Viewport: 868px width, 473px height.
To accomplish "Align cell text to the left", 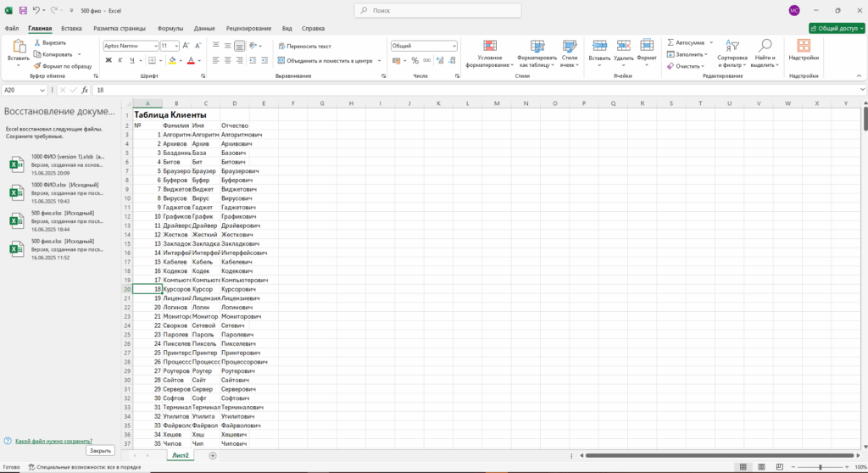I will (x=216, y=60).
